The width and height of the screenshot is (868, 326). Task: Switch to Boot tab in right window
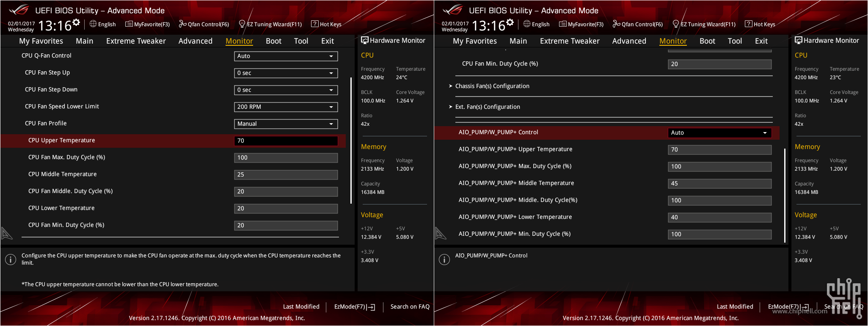coord(707,41)
